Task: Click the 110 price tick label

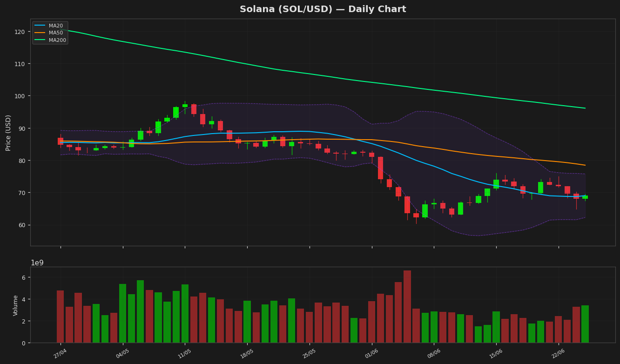Action: 20,64
